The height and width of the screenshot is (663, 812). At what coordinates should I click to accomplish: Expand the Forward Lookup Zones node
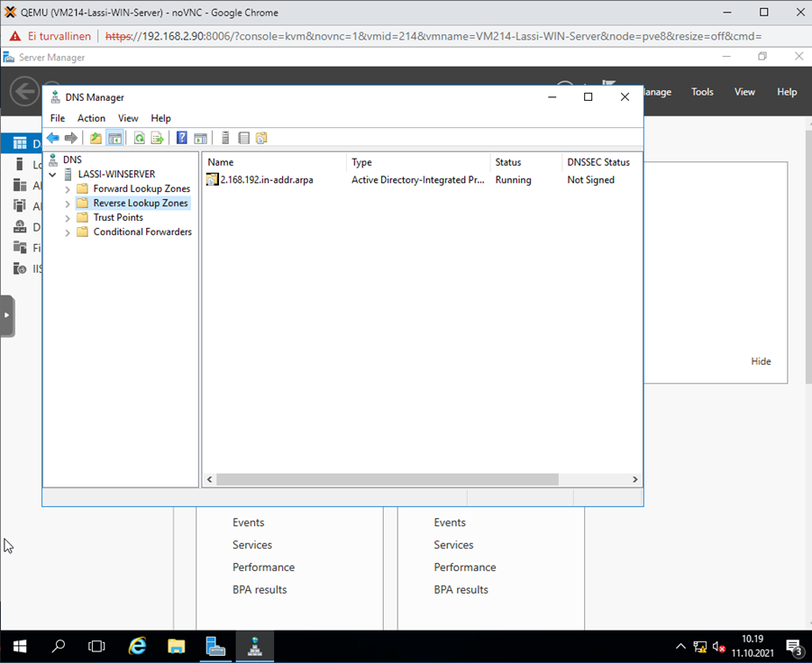[x=68, y=189]
